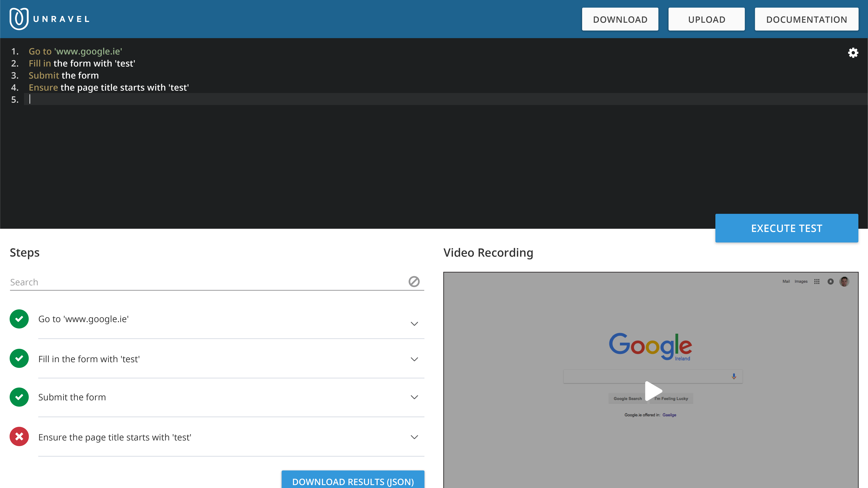Click the red X failed step icon
This screenshot has width=868, height=488.
(x=19, y=436)
